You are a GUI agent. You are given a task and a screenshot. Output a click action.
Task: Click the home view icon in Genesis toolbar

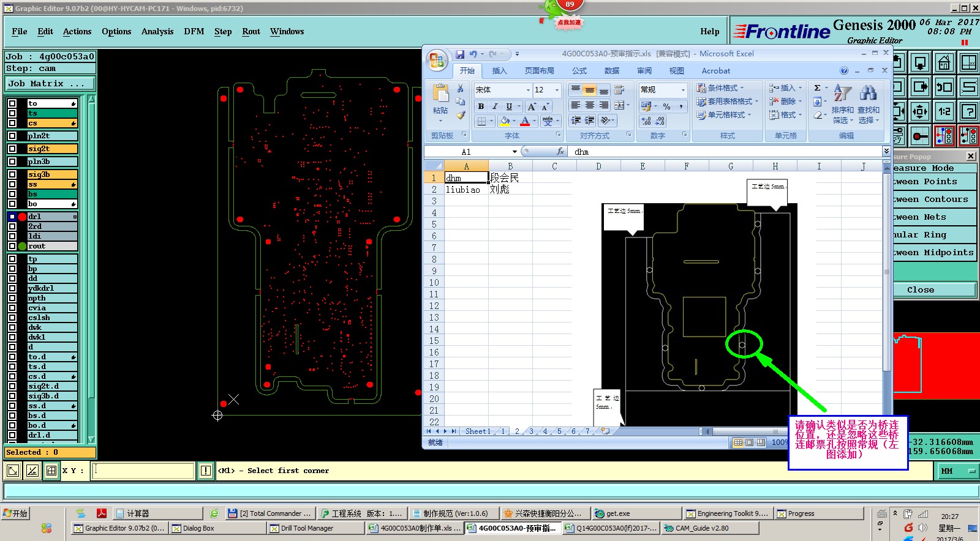pos(944,62)
